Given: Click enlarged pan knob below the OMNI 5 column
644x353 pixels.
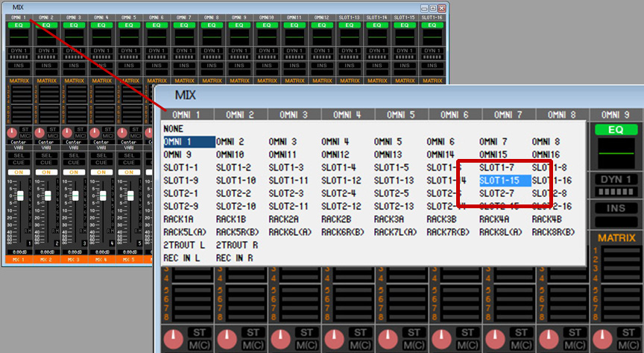Looking at the screenshot, I should (388, 340).
